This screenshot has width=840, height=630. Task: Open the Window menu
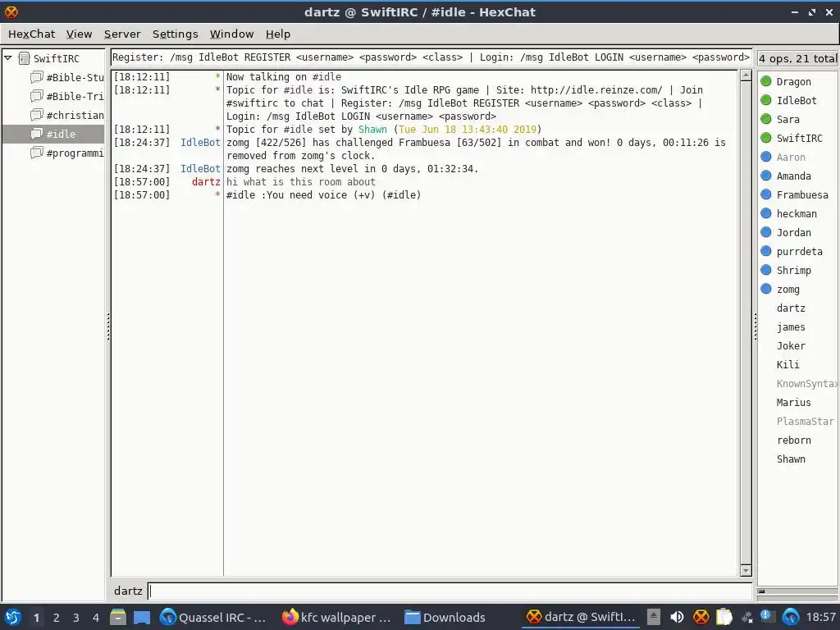(231, 34)
